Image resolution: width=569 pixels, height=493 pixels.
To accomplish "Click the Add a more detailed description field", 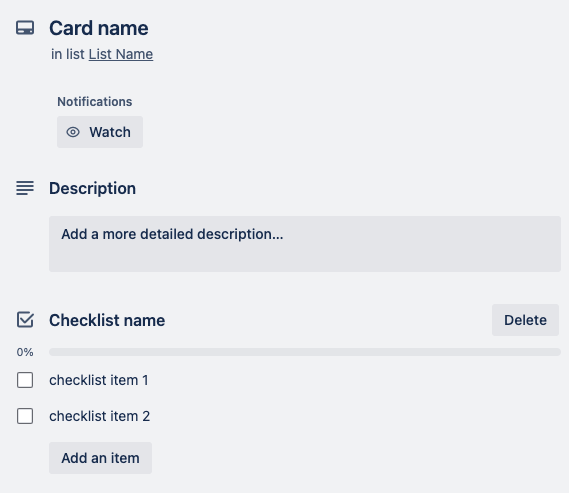I will click(x=305, y=244).
